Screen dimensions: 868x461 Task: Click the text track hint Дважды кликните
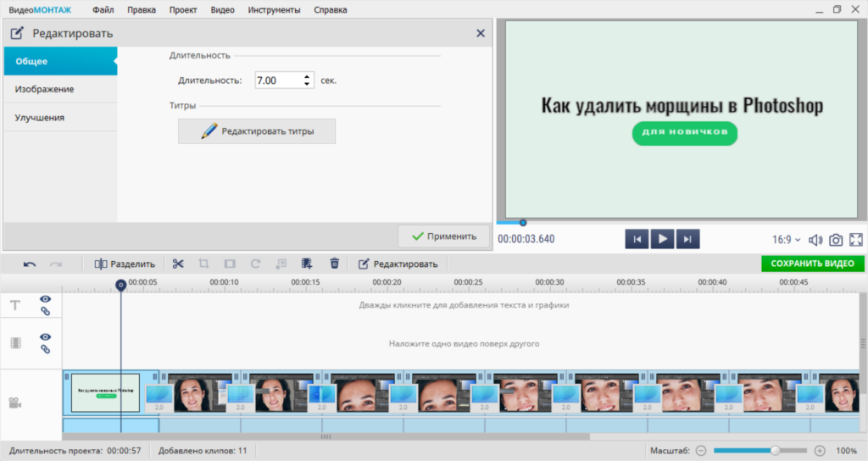click(464, 305)
